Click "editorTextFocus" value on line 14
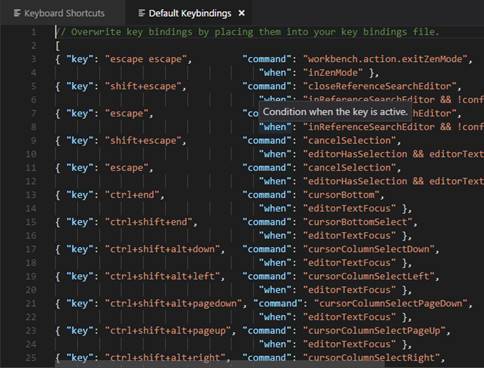This screenshot has height=368, width=484. click(x=349, y=209)
